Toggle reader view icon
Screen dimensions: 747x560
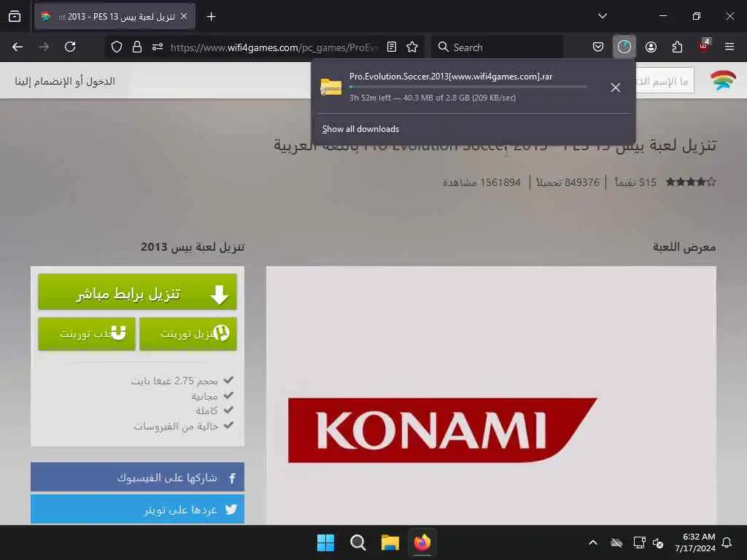click(392, 47)
